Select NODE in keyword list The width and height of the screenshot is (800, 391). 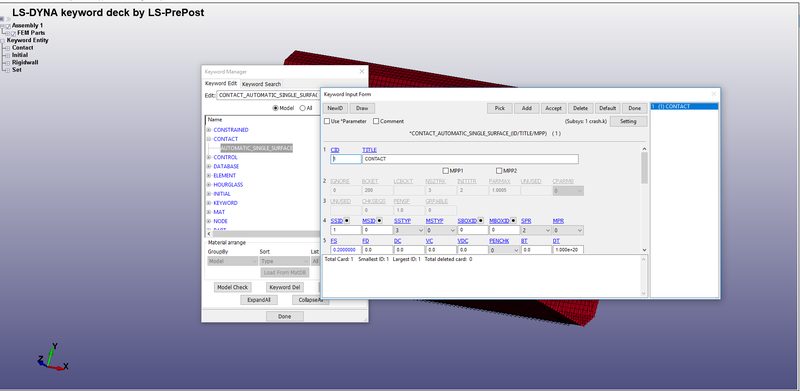(220, 222)
